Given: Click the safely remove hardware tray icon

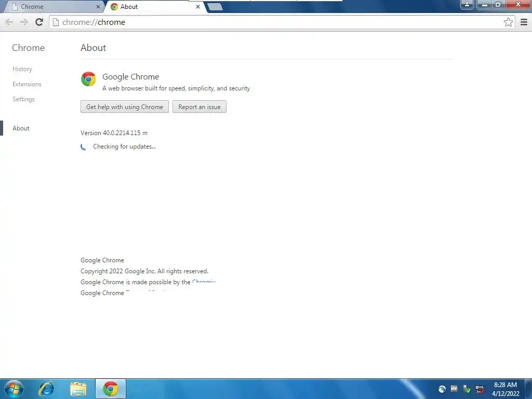Looking at the screenshot, I should (x=467, y=389).
